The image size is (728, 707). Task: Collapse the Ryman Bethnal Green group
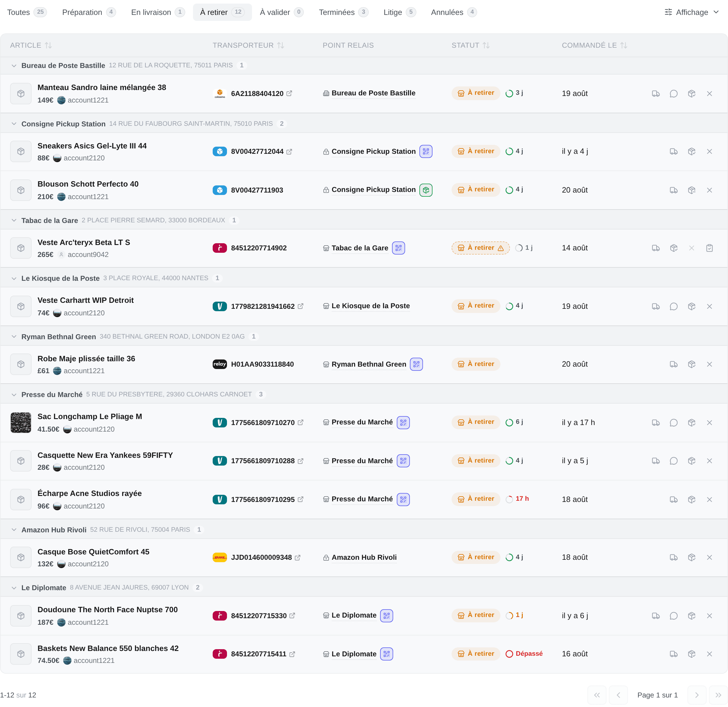(14, 337)
